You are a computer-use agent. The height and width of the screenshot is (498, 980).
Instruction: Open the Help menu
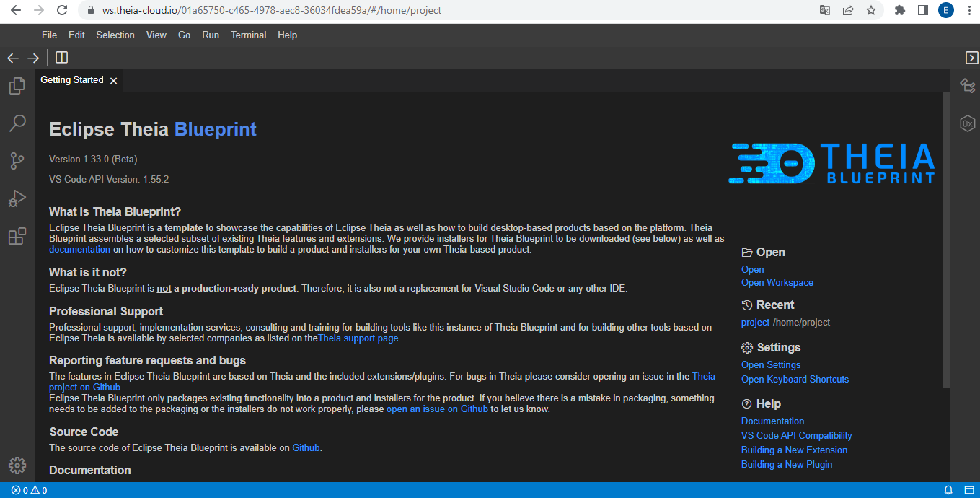pos(287,35)
